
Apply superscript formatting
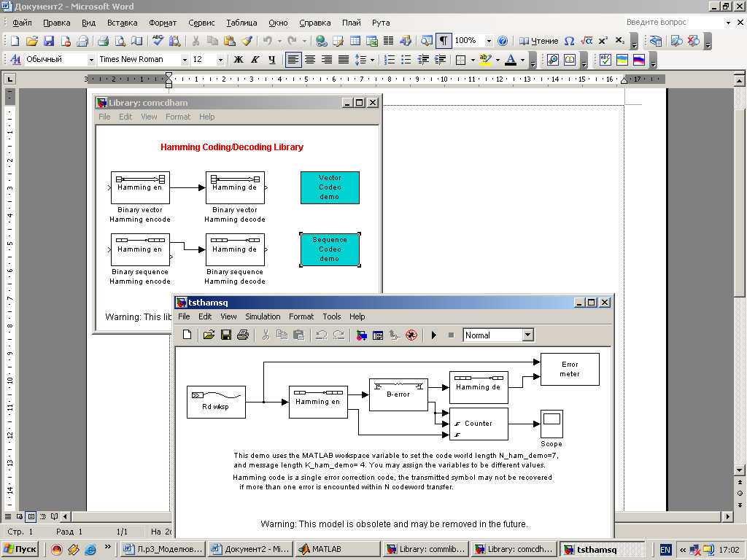click(x=603, y=41)
